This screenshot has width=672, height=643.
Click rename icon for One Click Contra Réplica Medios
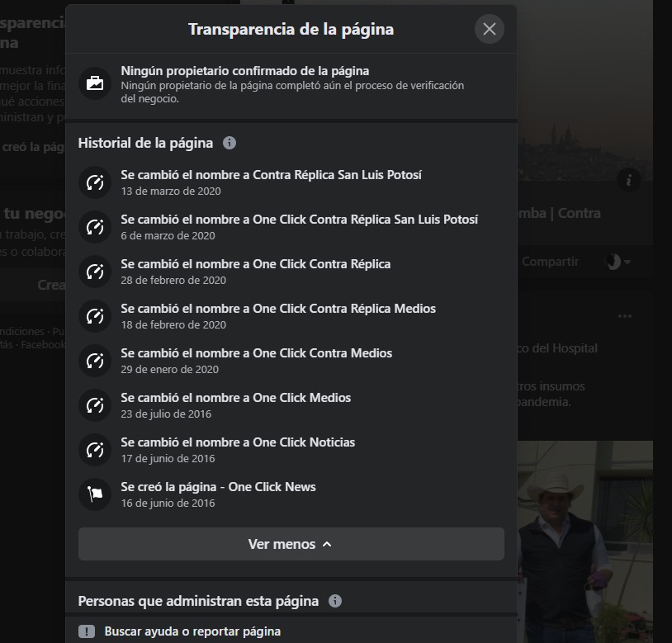click(x=95, y=316)
